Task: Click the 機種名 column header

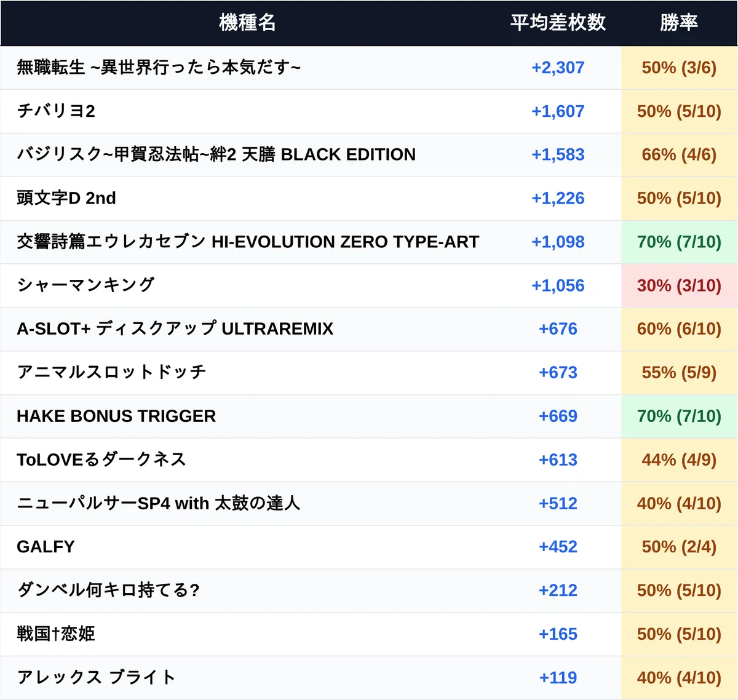Action: pyautogui.click(x=247, y=23)
